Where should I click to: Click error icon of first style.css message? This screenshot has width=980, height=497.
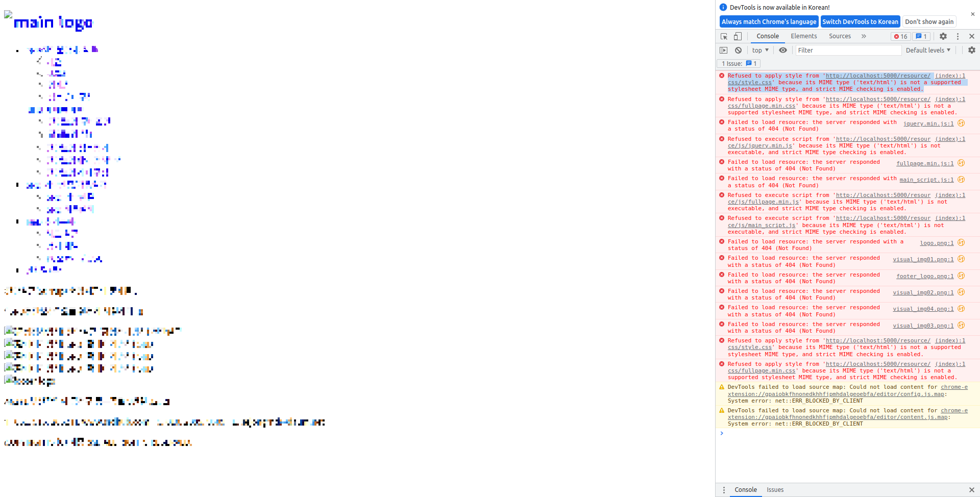click(722, 76)
